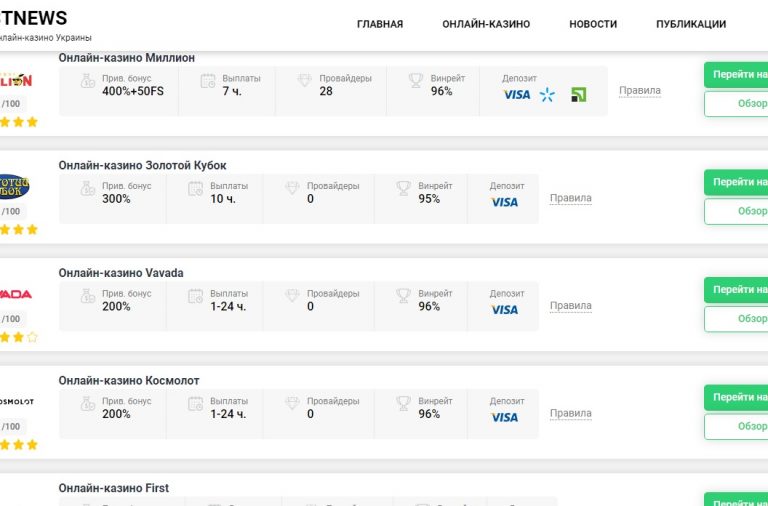Click the Vavada casino logo thumbnail
The image size is (768, 506).
15,294
